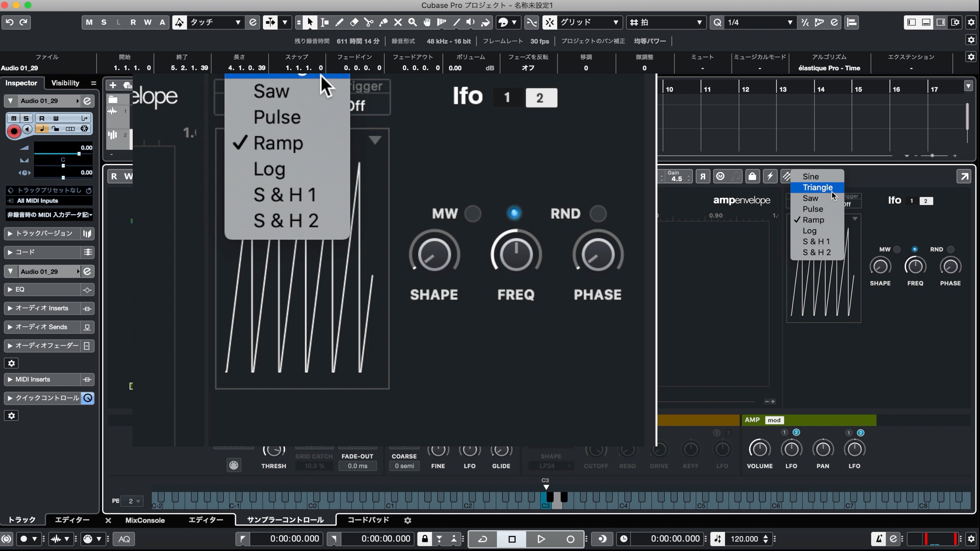The image size is (980, 551).
Task: Toggle the LFO MW indicator in enlarged view
Action: click(x=473, y=214)
